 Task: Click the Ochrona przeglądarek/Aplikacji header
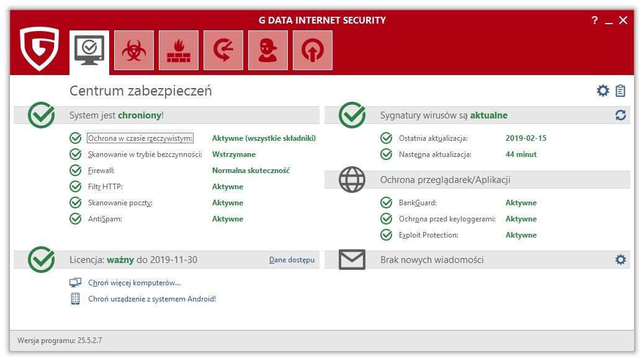coord(445,180)
